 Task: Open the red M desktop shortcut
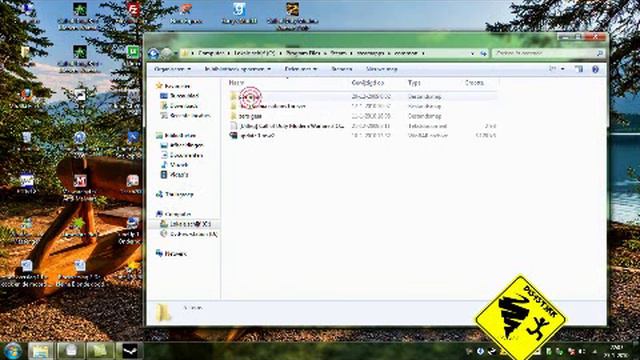pos(80,189)
